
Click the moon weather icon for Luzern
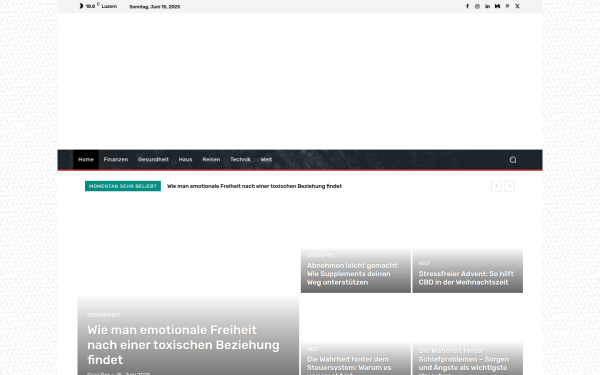pyautogui.click(x=81, y=6)
